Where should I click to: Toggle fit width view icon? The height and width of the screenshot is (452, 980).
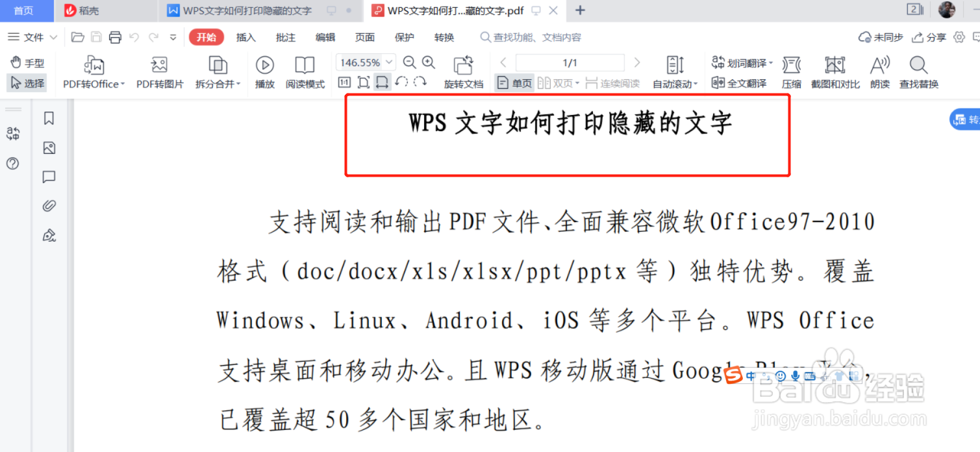[383, 82]
